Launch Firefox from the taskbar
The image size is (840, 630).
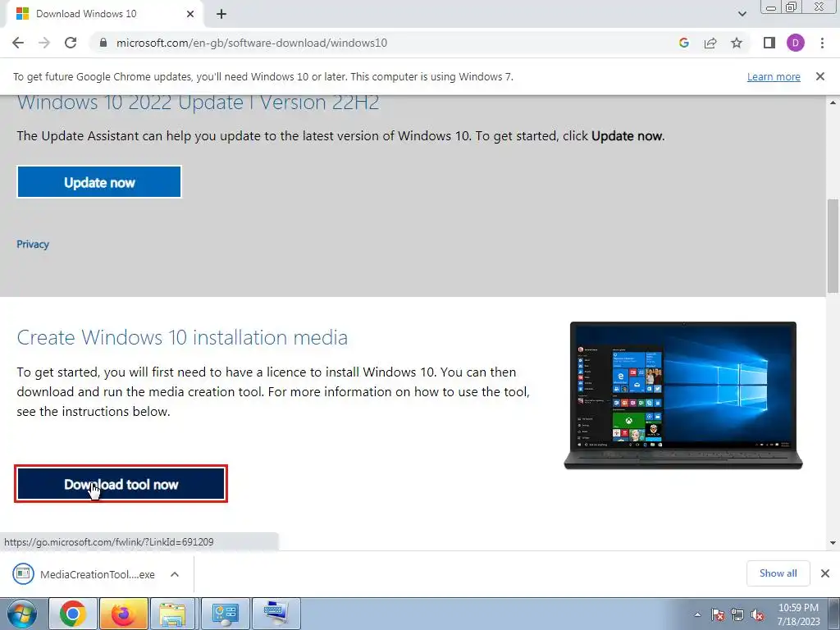[x=123, y=614]
